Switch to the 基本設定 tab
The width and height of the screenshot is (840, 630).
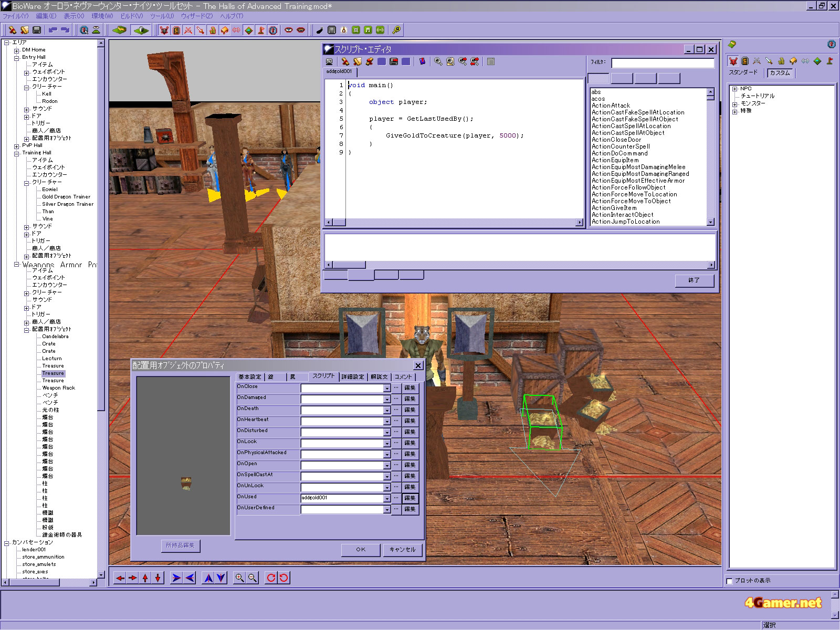250,377
